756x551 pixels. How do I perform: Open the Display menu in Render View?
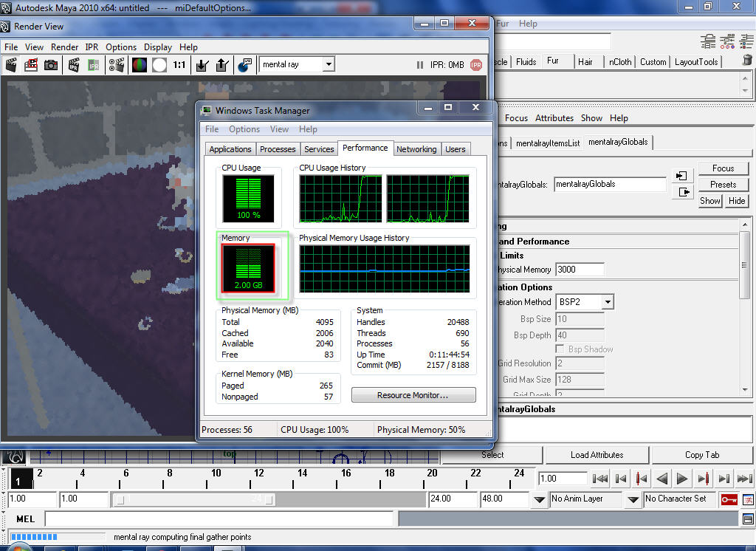point(158,47)
